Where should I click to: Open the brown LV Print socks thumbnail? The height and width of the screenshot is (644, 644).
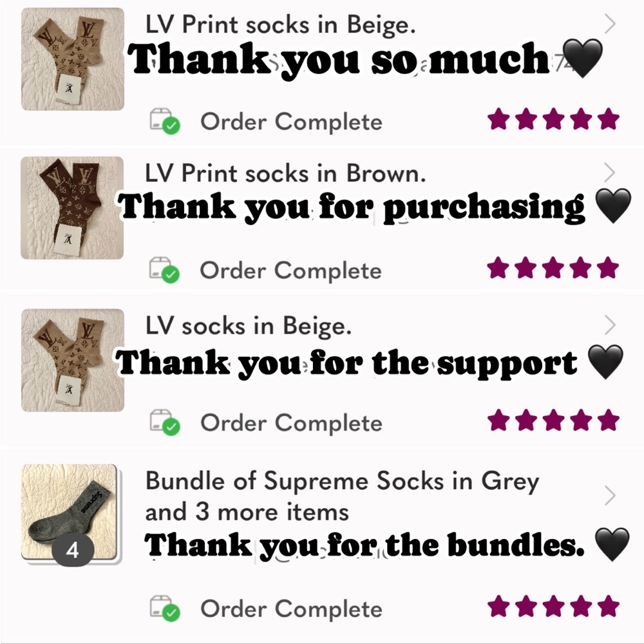coord(72,208)
